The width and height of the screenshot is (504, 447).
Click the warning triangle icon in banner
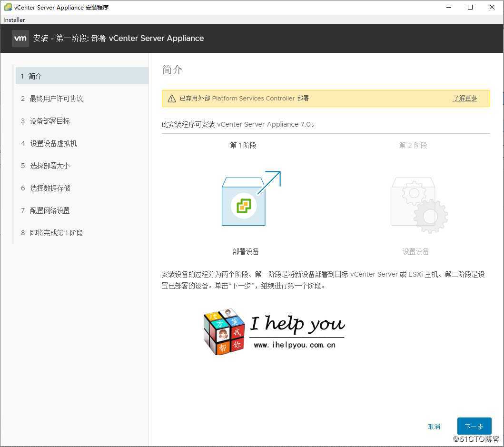click(x=172, y=99)
